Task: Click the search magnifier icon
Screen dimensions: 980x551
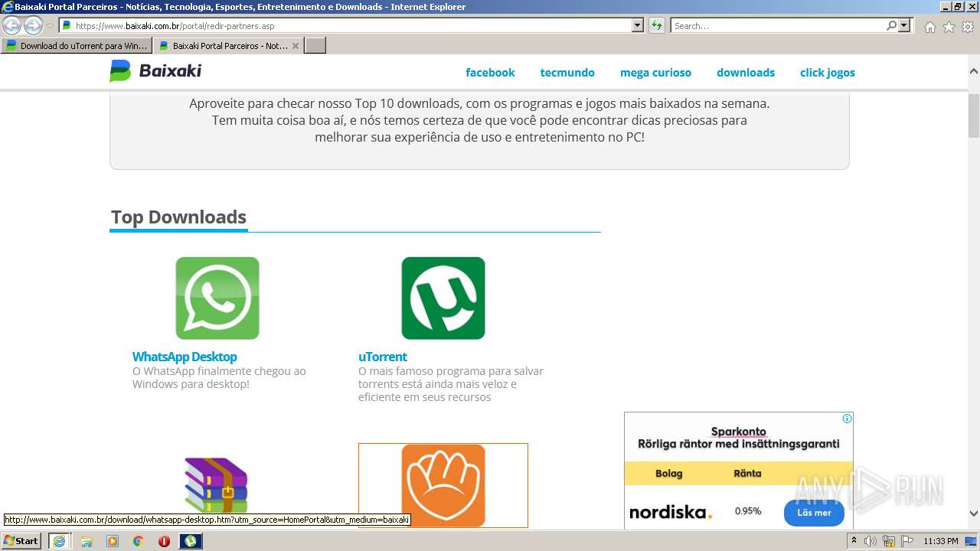Action: [x=891, y=25]
